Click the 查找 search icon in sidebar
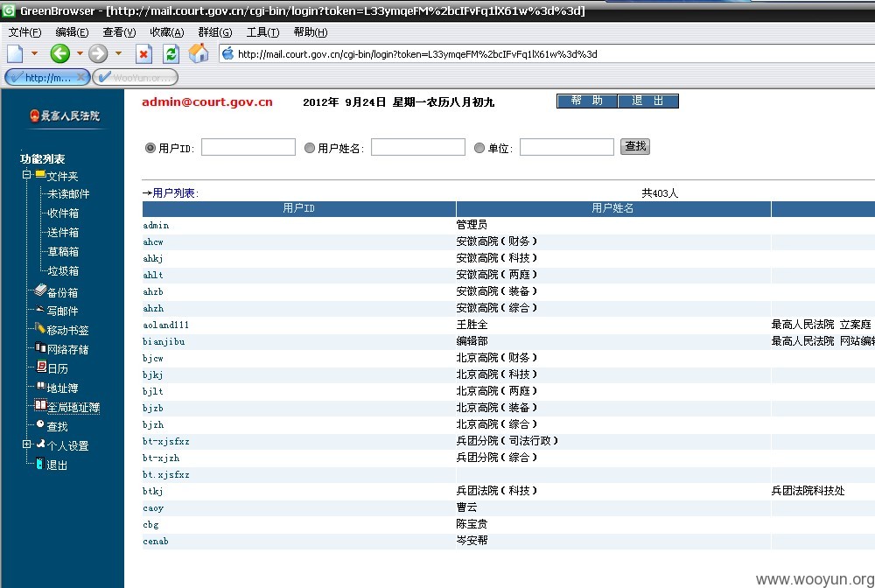The width and height of the screenshot is (875, 588). (x=40, y=424)
